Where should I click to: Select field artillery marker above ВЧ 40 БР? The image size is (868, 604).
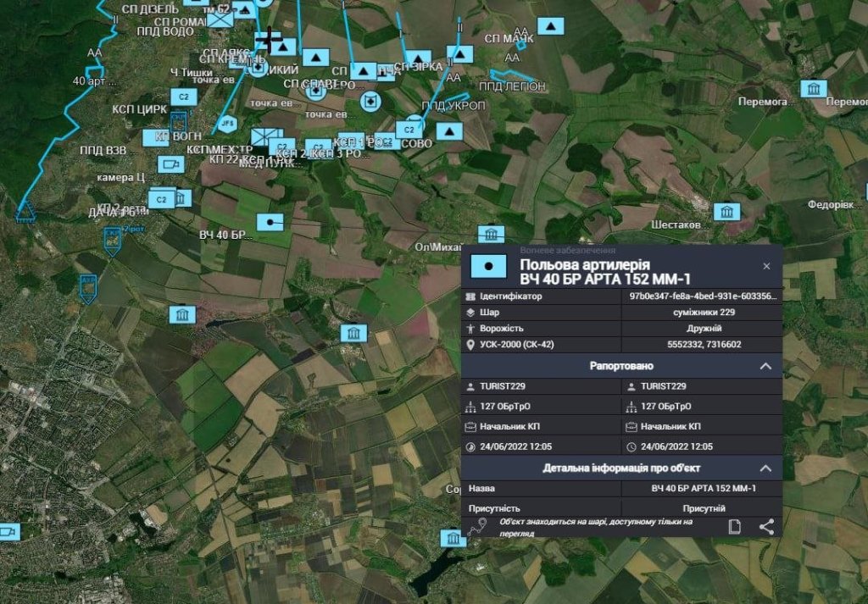(x=270, y=222)
